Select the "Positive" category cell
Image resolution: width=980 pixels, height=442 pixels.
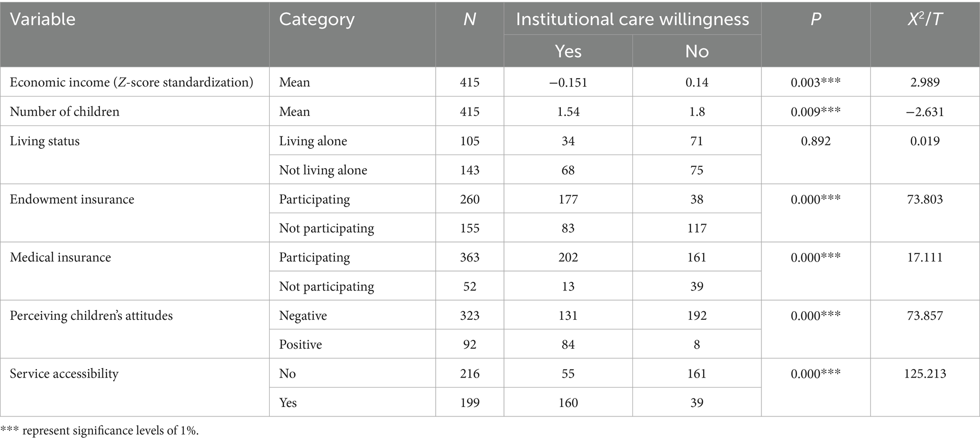(x=300, y=345)
